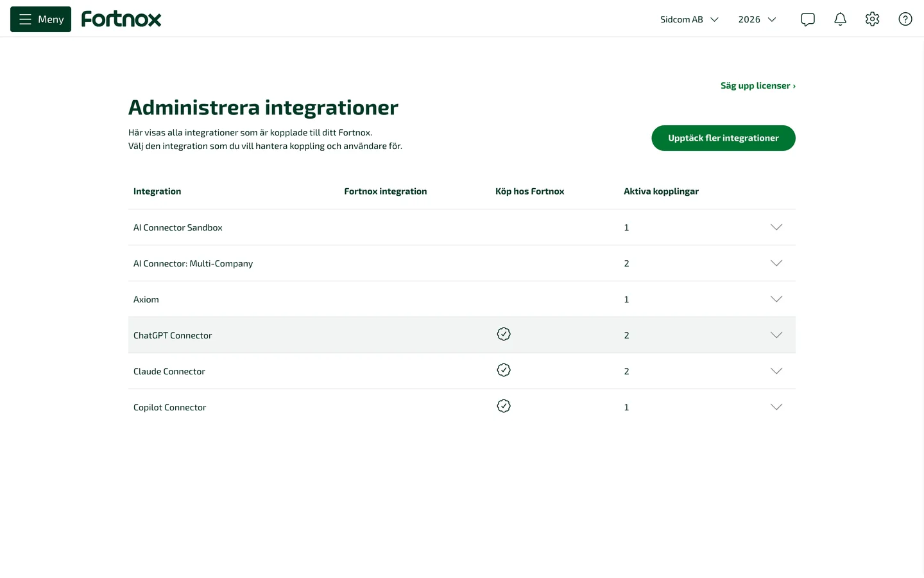Expand the AI Connector: Multi-Company row
Image resolution: width=924 pixels, height=578 pixels.
click(776, 263)
